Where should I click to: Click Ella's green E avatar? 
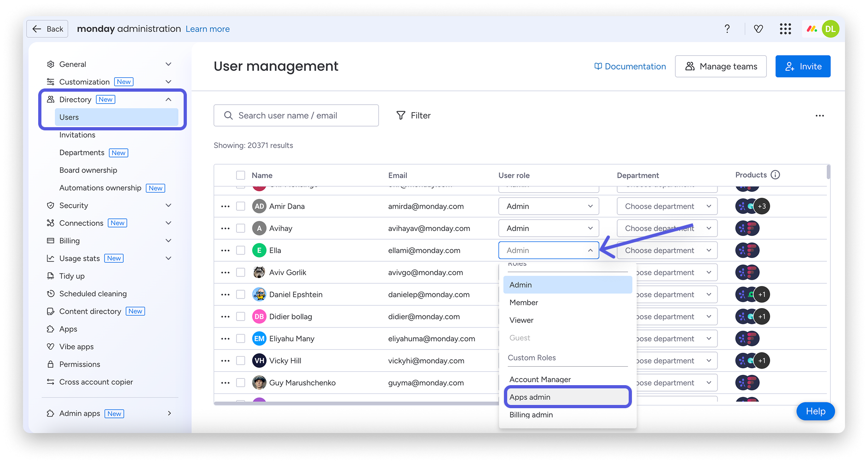coord(260,251)
